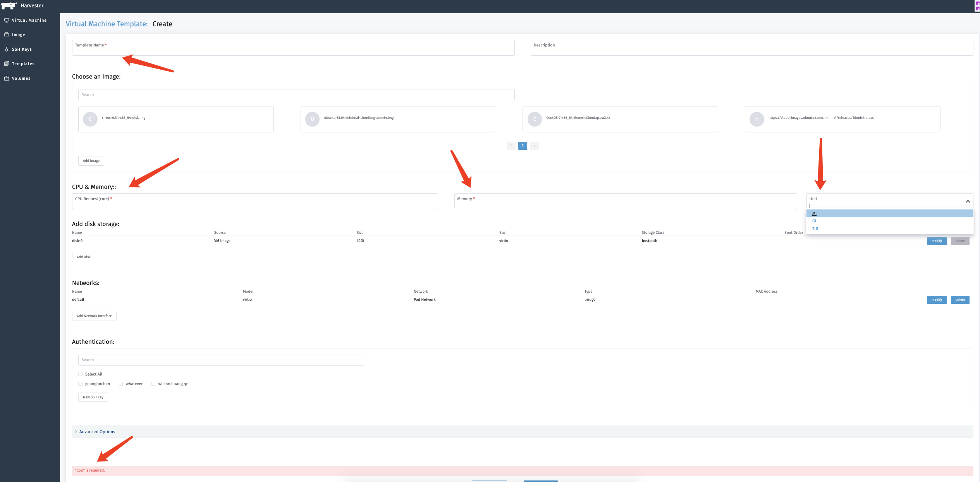
Task: Select the Virtual Machine monitor icon
Action: 7,20
